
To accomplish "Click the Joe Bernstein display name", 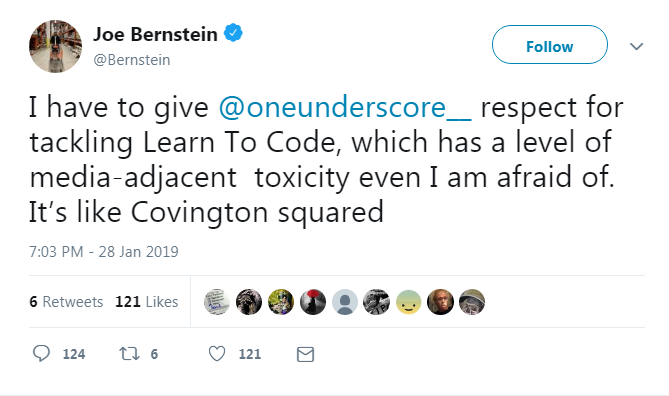I will click(155, 34).
